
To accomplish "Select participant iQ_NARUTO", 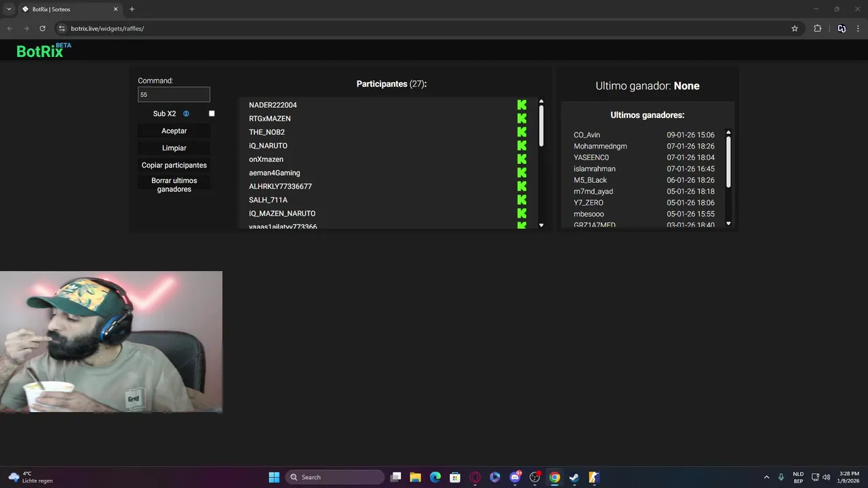I will [268, 146].
